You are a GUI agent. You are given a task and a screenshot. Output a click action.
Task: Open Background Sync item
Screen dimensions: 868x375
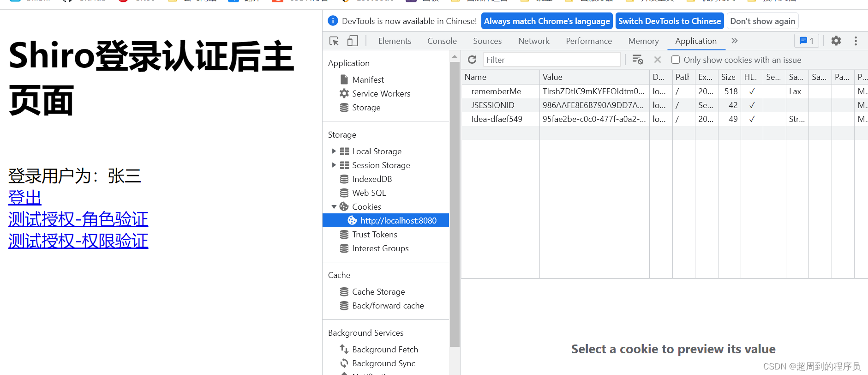click(x=383, y=363)
